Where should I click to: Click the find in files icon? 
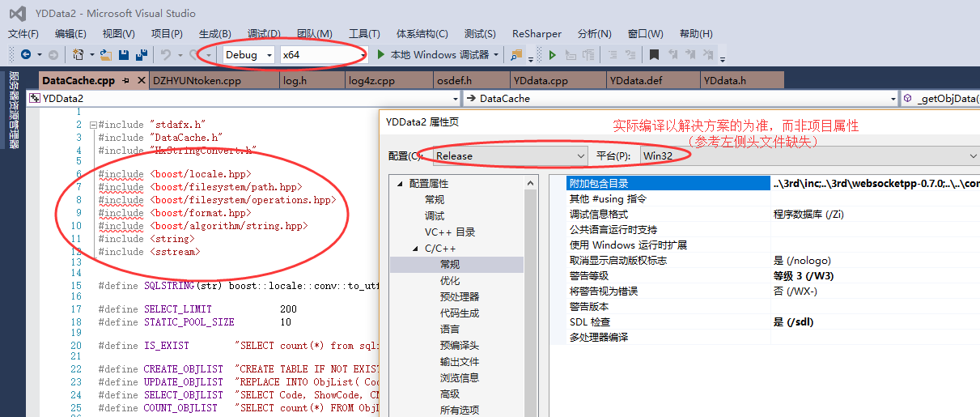tap(515, 55)
